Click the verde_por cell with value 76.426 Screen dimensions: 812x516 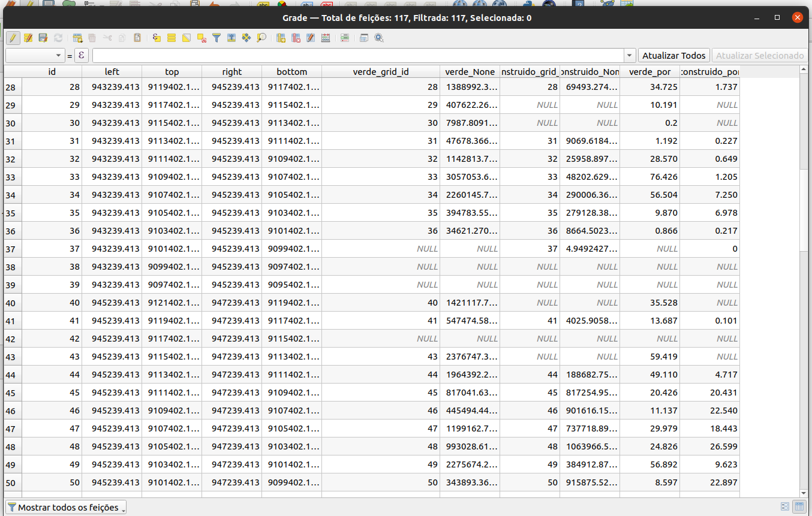click(650, 177)
